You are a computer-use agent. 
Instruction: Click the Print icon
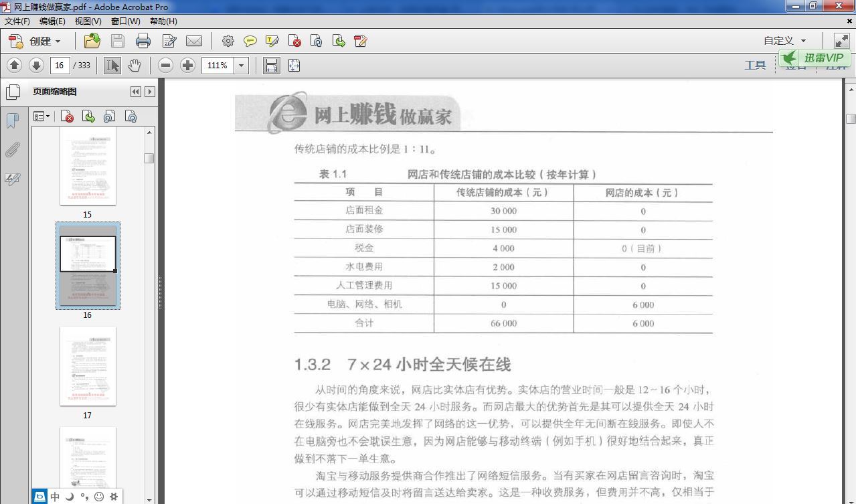click(x=143, y=41)
